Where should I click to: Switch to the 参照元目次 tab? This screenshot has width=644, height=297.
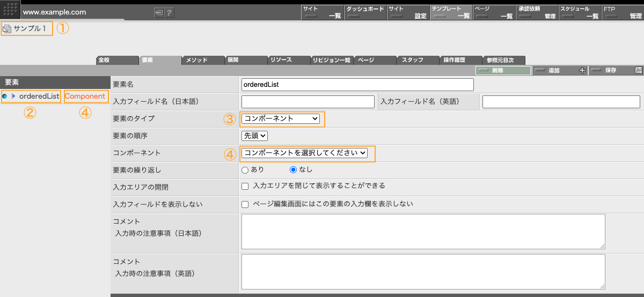(x=503, y=60)
